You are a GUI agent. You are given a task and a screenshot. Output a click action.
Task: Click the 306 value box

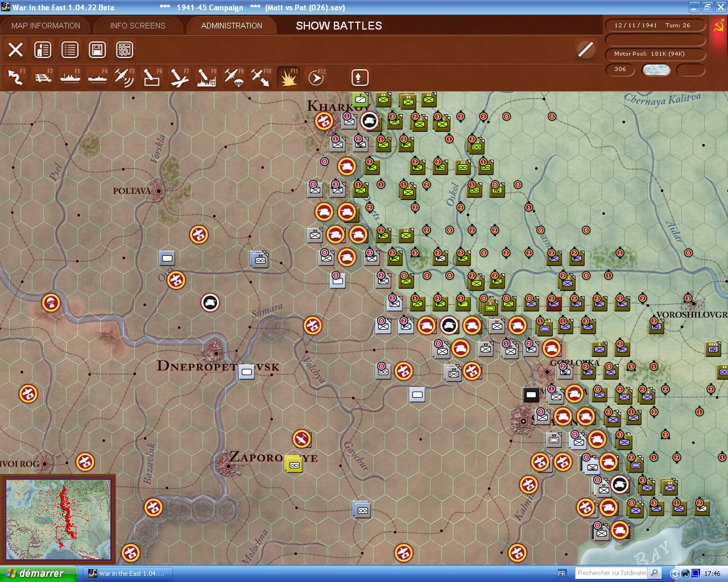pos(621,69)
